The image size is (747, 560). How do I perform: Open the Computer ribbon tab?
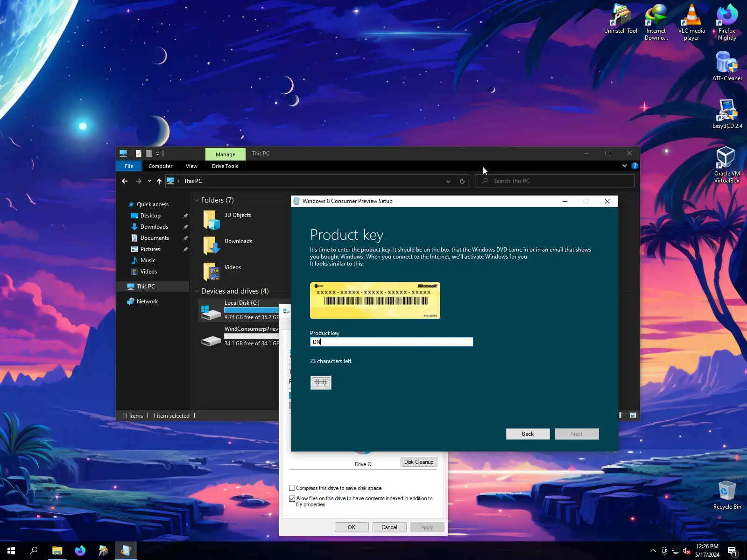coord(160,166)
